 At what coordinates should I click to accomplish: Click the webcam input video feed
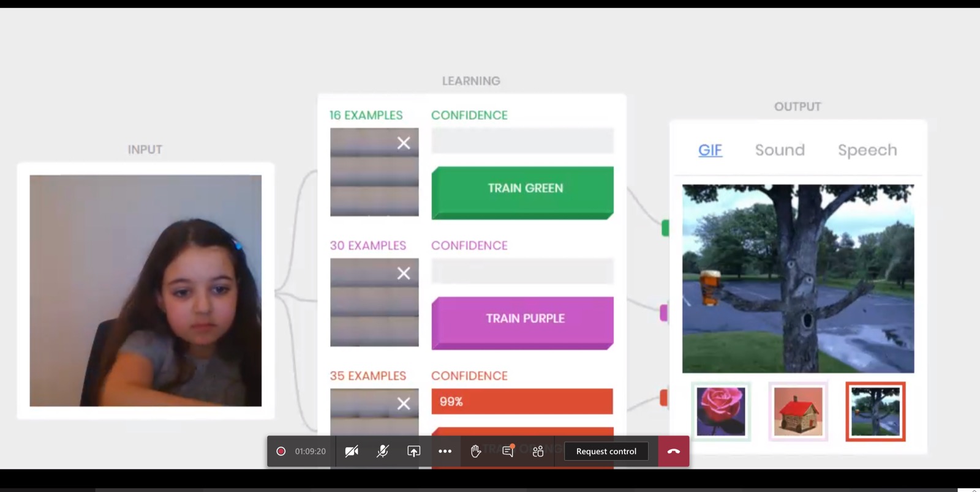click(146, 291)
